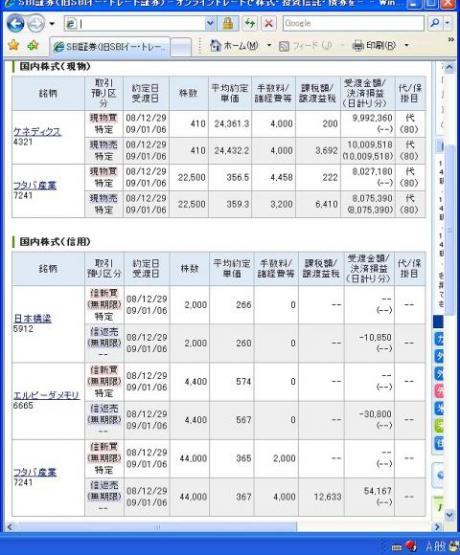Expand the Print options dropdown arrow
This screenshot has width=460, height=555.
click(x=407, y=45)
